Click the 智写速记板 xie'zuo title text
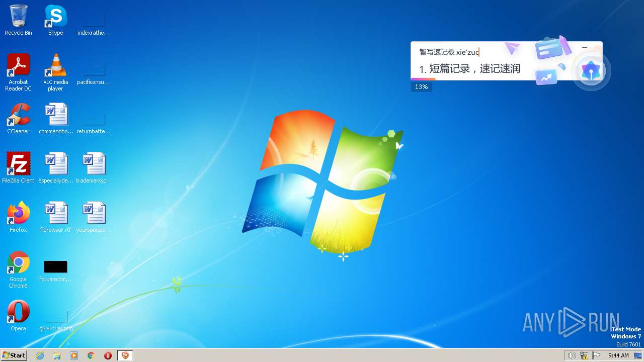Screen dimensions: 644x362 (449, 52)
